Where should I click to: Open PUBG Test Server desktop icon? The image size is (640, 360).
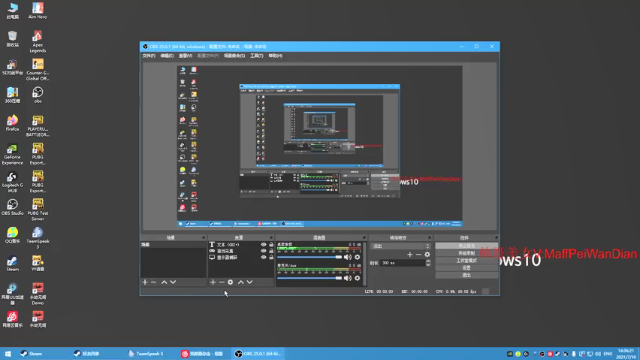(38, 210)
